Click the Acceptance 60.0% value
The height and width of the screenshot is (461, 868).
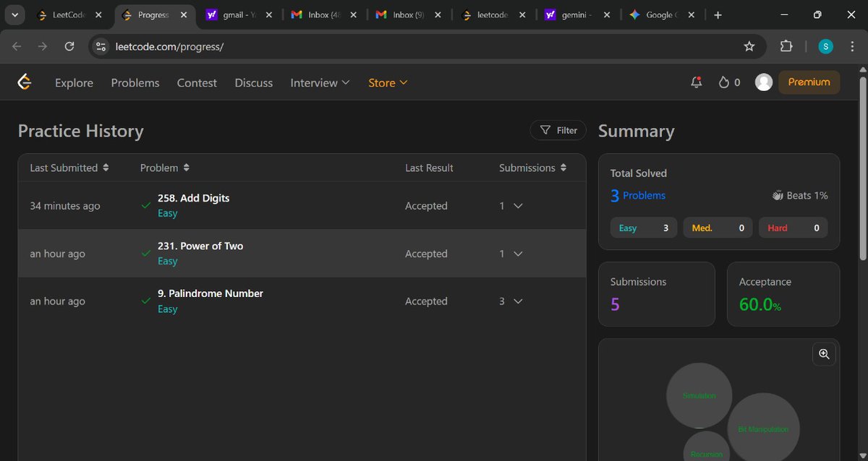coord(759,304)
